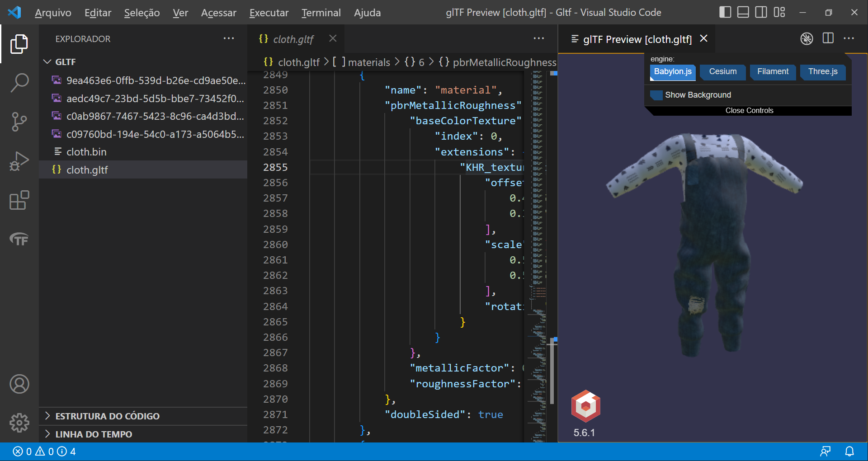Close the cloth.gltf editor tab

coord(333,38)
